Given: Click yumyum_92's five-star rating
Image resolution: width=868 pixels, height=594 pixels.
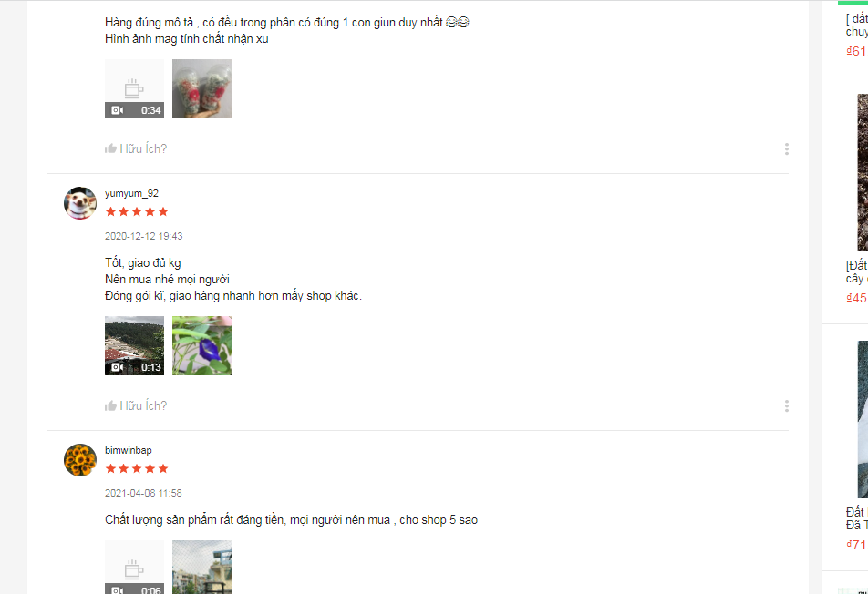Looking at the screenshot, I should (137, 212).
